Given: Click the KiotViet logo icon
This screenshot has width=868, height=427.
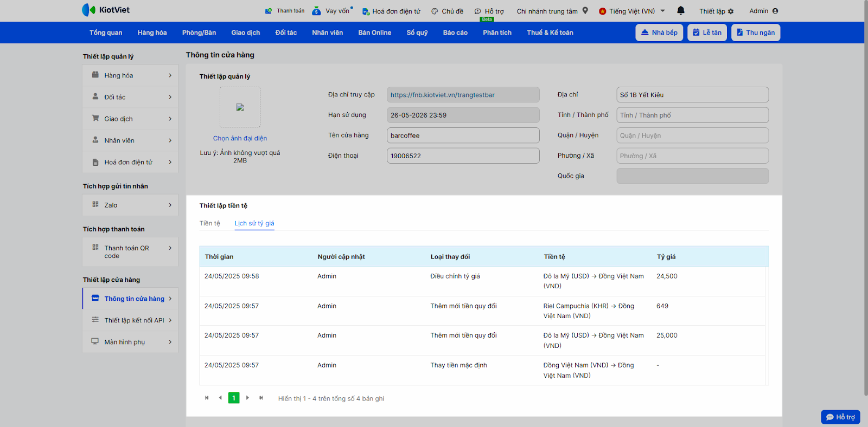Looking at the screenshot, I should pyautogui.click(x=88, y=10).
